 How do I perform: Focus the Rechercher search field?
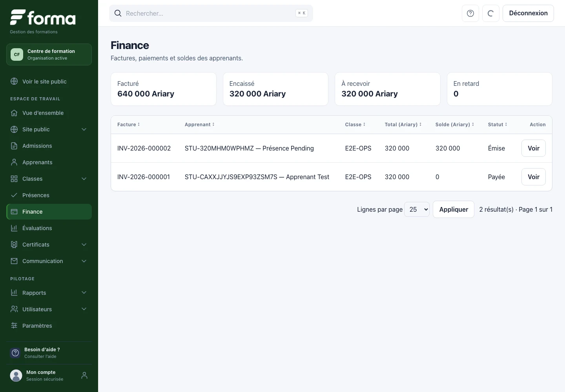211,13
